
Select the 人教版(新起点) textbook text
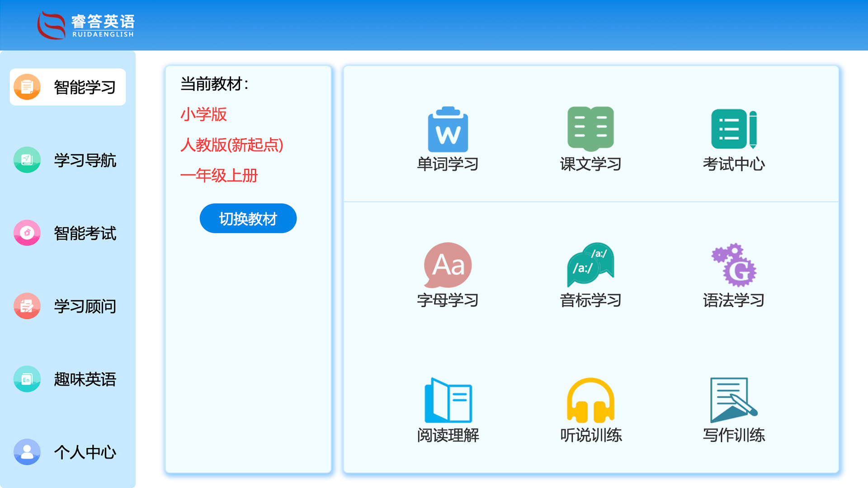pos(232,145)
